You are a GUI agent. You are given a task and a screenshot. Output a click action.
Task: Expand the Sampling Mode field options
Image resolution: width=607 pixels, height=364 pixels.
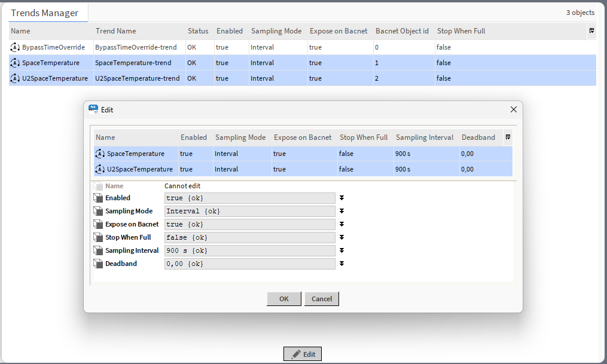341,211
